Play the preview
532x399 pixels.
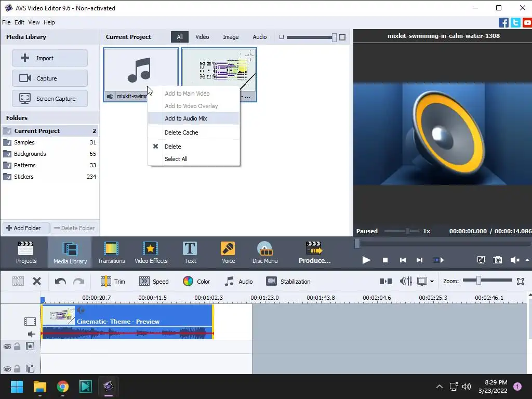[366, 260]
